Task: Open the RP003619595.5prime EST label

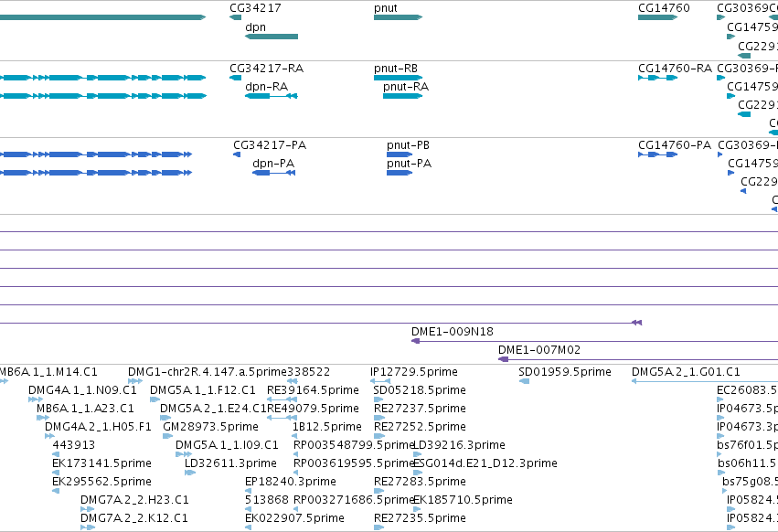Action: [x=353, y=463]
